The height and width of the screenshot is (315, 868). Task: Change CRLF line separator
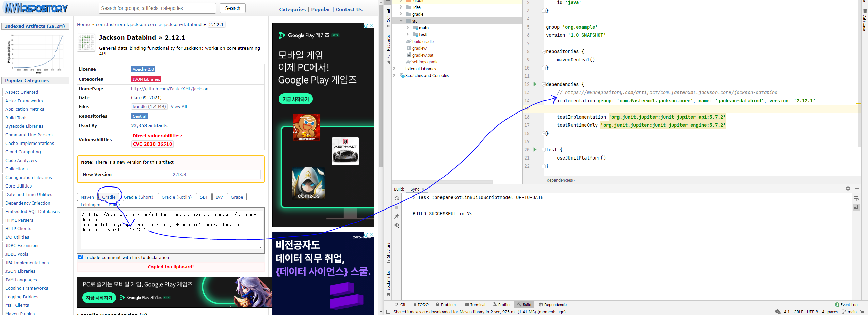(x=798, y=312)
